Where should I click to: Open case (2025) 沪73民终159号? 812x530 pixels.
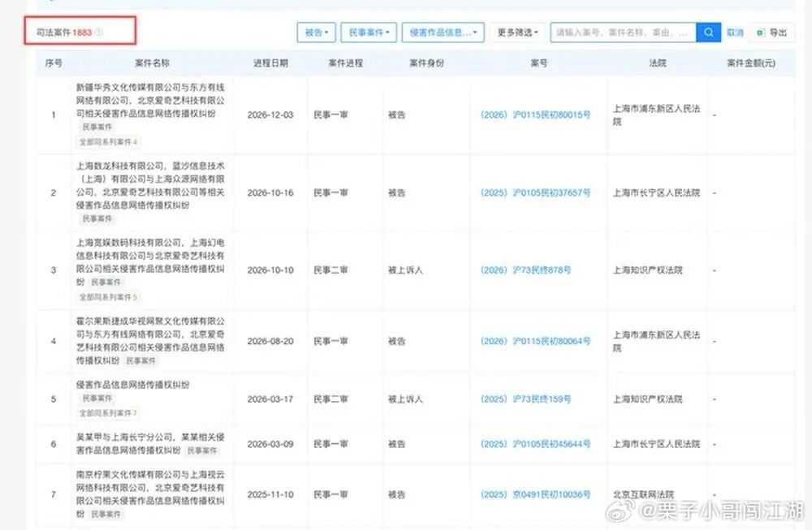pyautogui.click(x=525, y=399)
